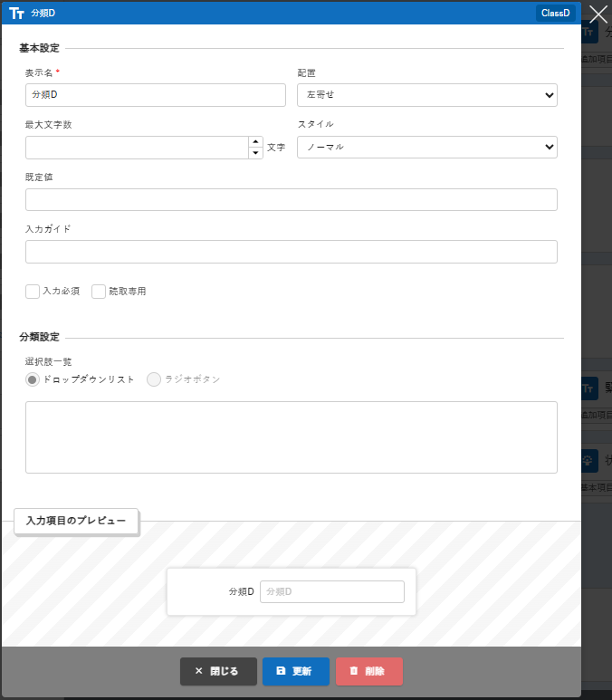Image resolution: width=612 pixels, height=700 pixels.
Task: Select the ドロップダウンリスト radio option
Action: (x=33, y=379)
